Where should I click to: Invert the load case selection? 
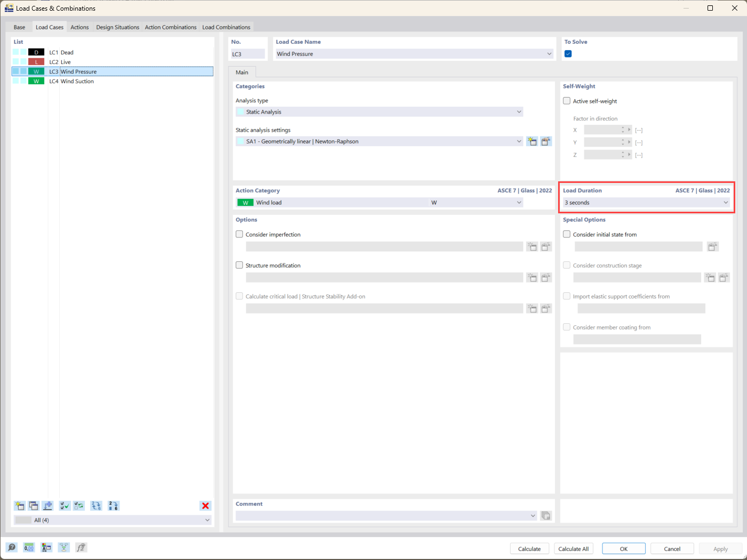(x=78, y=506)
